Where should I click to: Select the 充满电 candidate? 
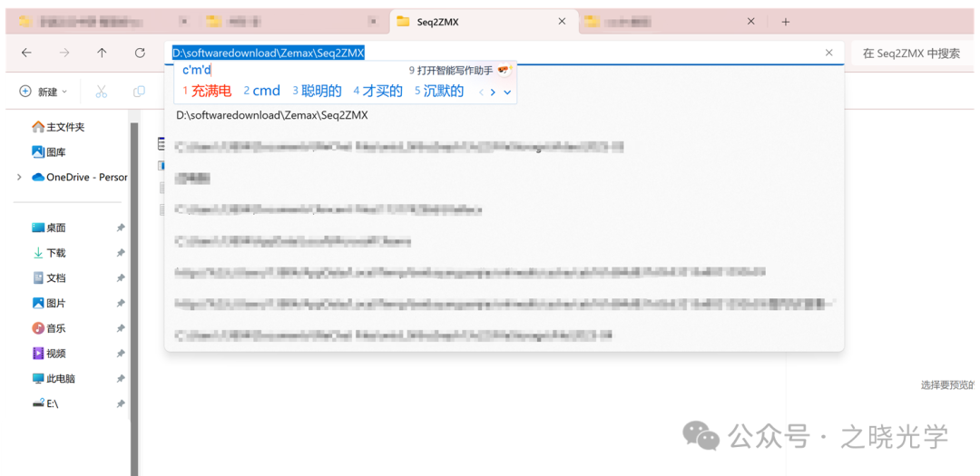(x=208, y=91)
